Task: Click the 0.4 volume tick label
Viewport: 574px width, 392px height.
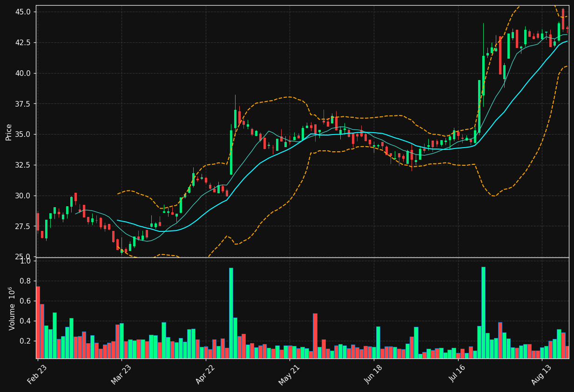Action: click(x=26, y=321)
